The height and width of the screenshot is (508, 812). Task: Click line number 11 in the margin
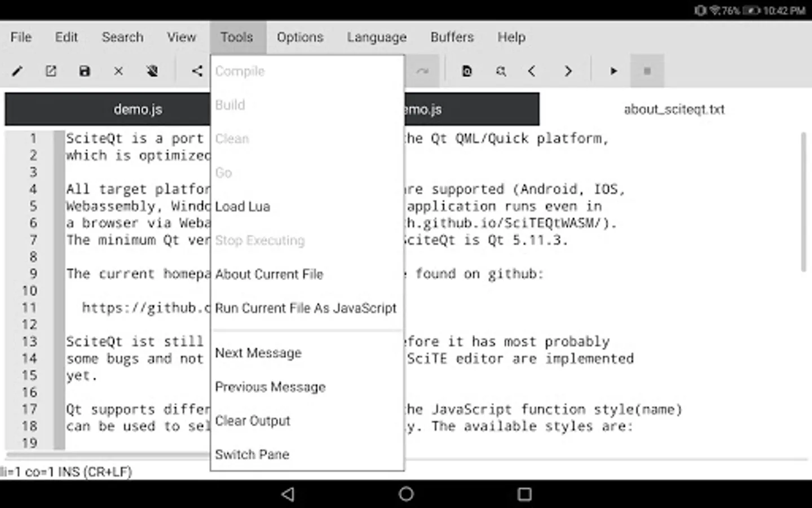pyautogui.click(x=29, y=308)
